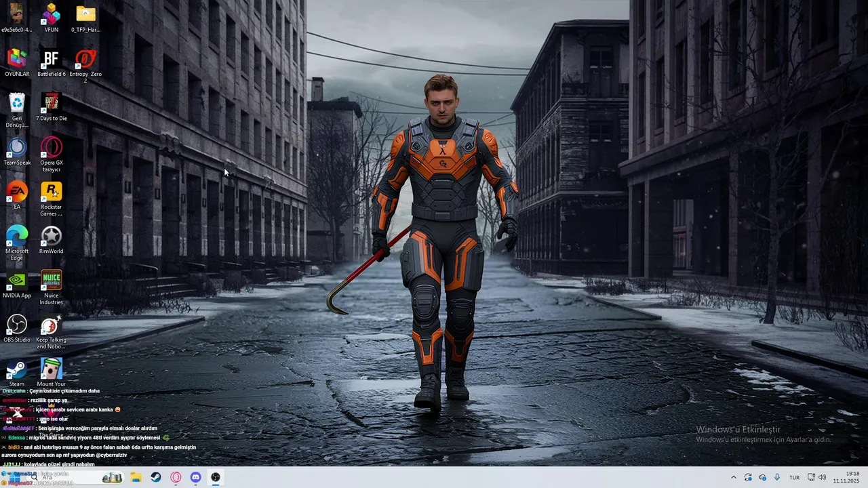Screen dimensions: 868x488
Task: Open Microsoft Edge desktop shortcut
Action: [x=17, y=243]
